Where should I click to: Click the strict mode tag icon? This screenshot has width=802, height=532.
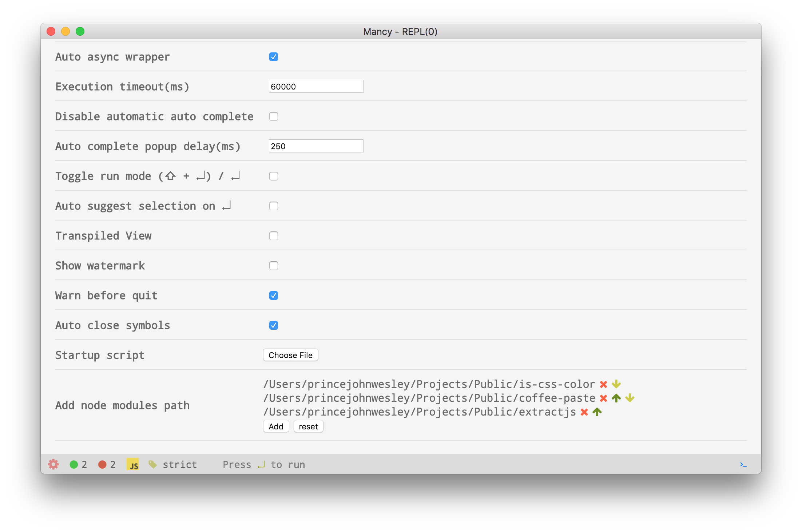pos(152,464)
